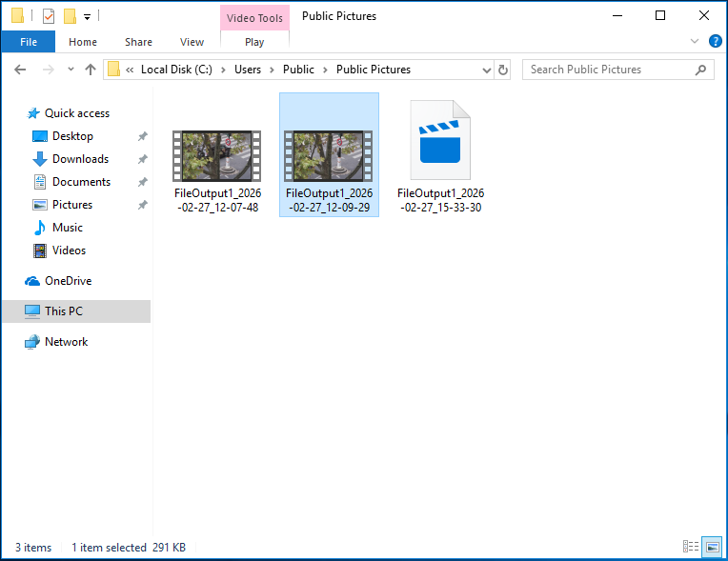Image resolution: width=728 pixels, height=561 pixels.
Task: Focus the Search Public Pictures field
Action: pos(617,70)
